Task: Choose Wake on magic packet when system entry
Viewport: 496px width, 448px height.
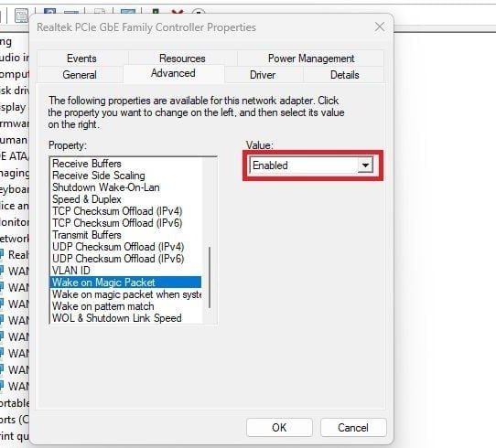Action: click(125, 294)
